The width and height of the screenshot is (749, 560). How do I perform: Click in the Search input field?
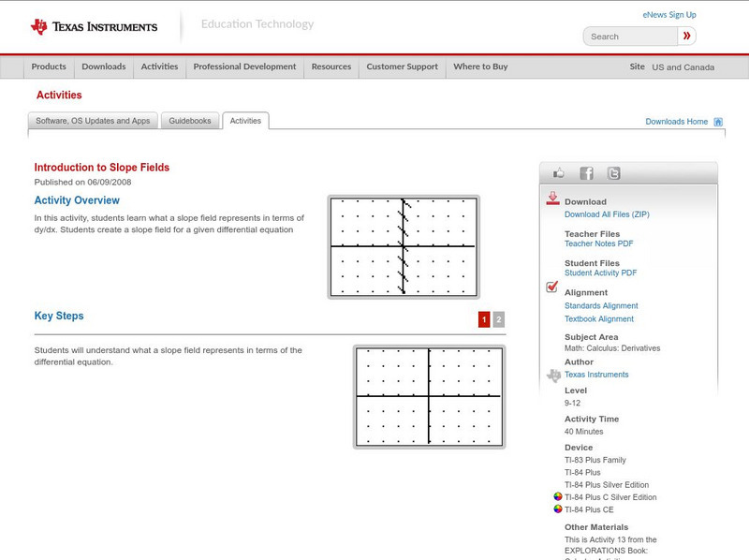pos(630,37)
